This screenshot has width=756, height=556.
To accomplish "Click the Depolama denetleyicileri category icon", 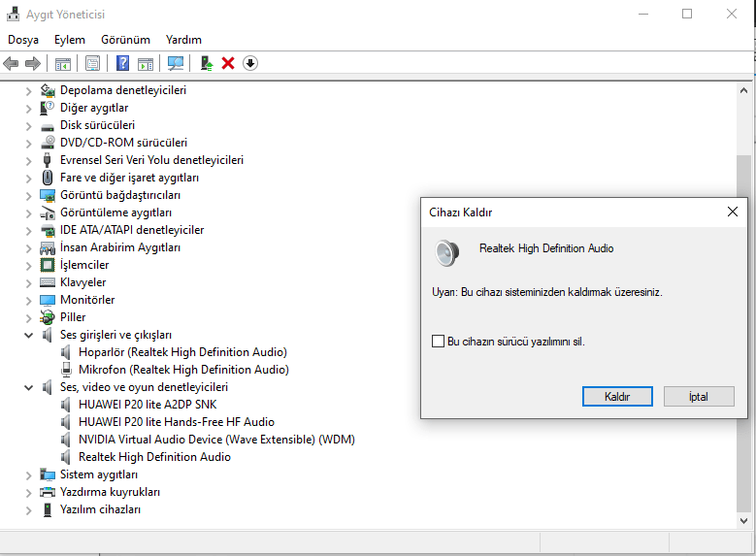I will point(48,90).
